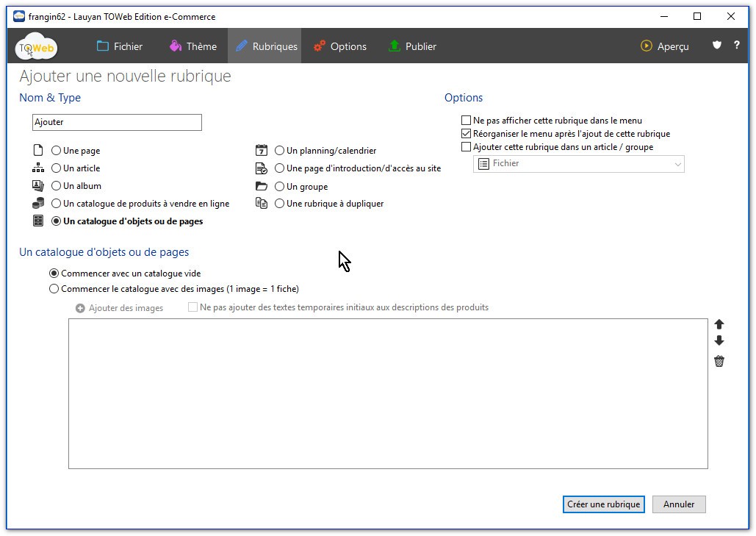The height and width of the screenshot is (536, 756).
Task: Open the Thème menu
Action: 192,46
